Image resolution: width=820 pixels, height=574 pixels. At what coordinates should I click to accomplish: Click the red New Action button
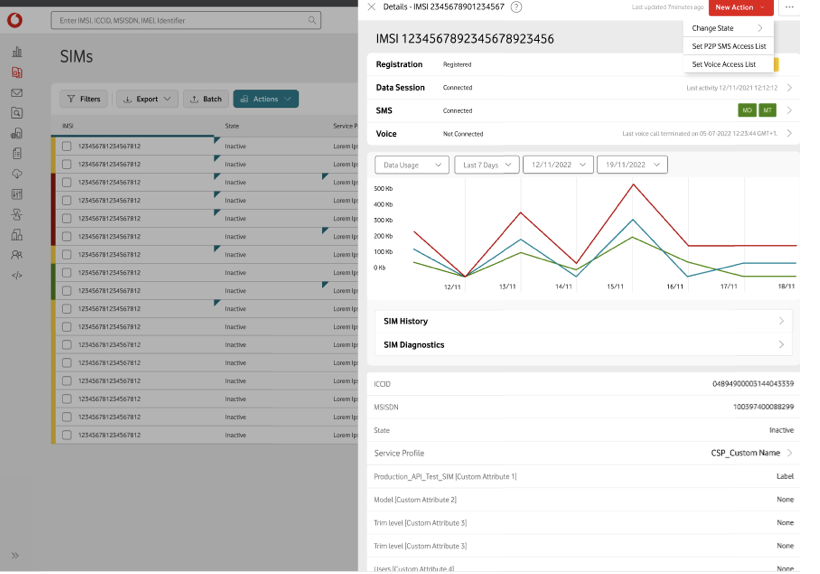click(741, 7)
